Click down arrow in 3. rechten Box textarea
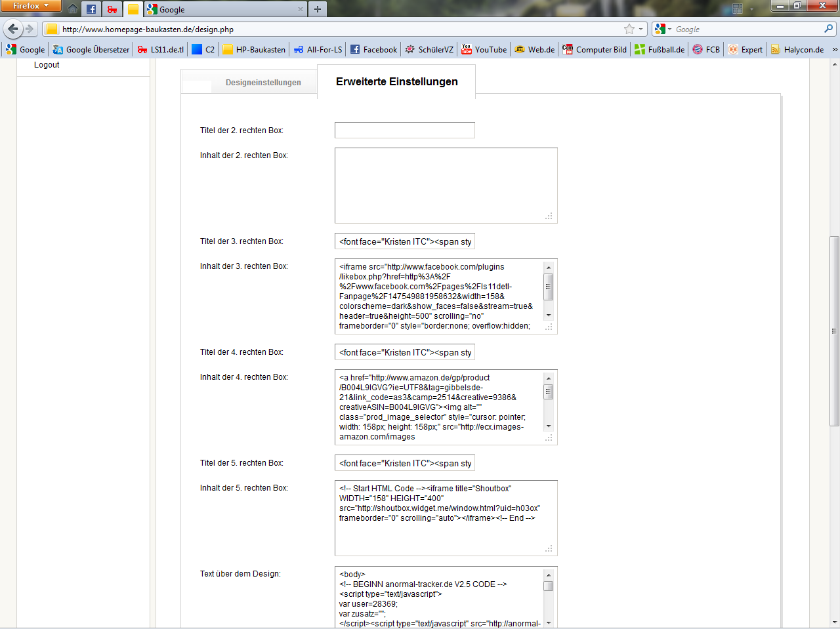Viewport: 840px width, 629px height. [x=549, y=315]
